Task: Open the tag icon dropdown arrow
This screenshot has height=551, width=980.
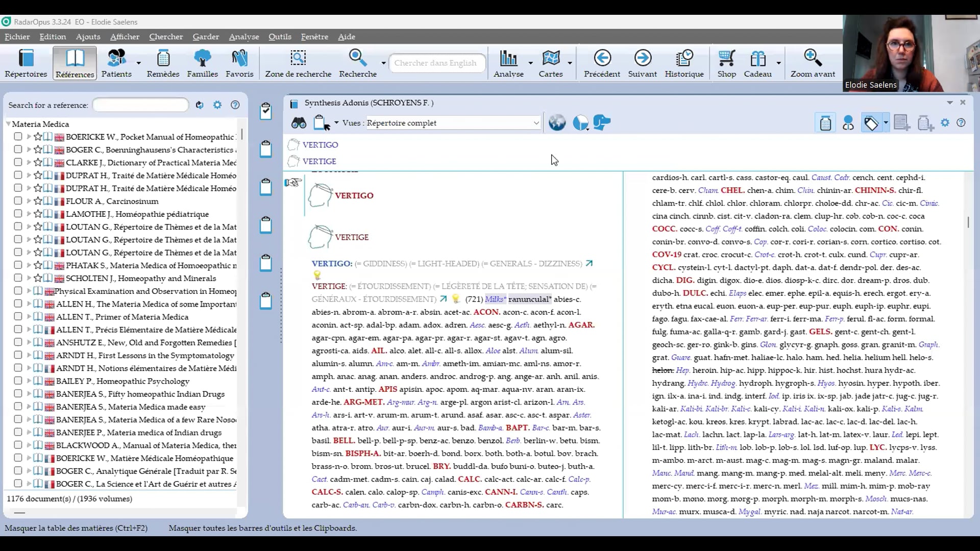Action: (886, 123)
